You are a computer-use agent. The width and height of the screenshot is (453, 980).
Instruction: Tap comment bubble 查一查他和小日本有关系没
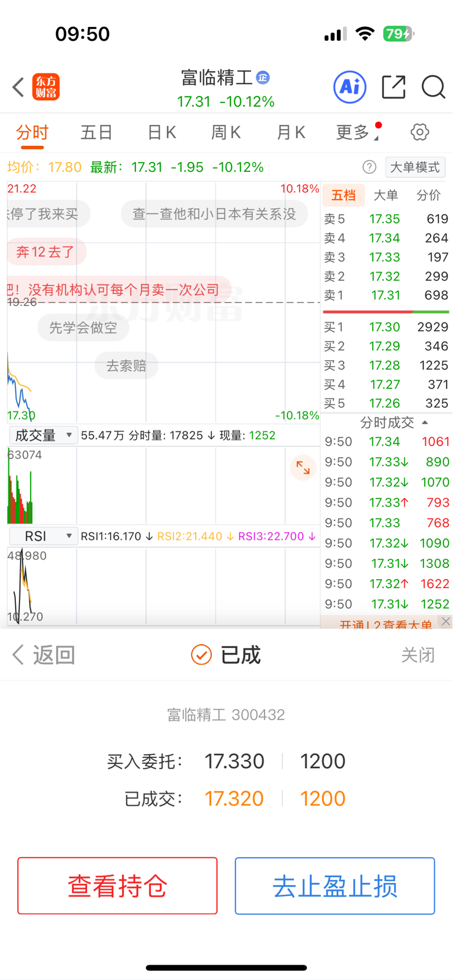[214, 214]
